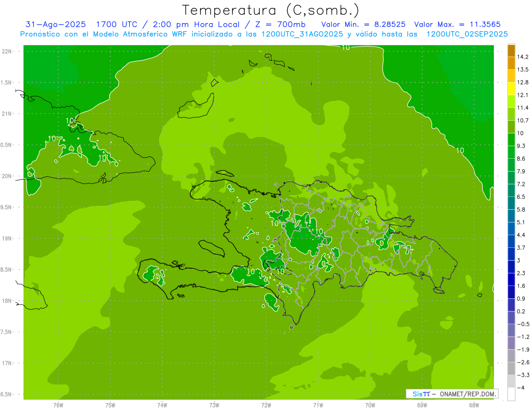Click the legend color between 10.7 and 11.4
The image size is (532, 411).
click(x=511, y=114)
